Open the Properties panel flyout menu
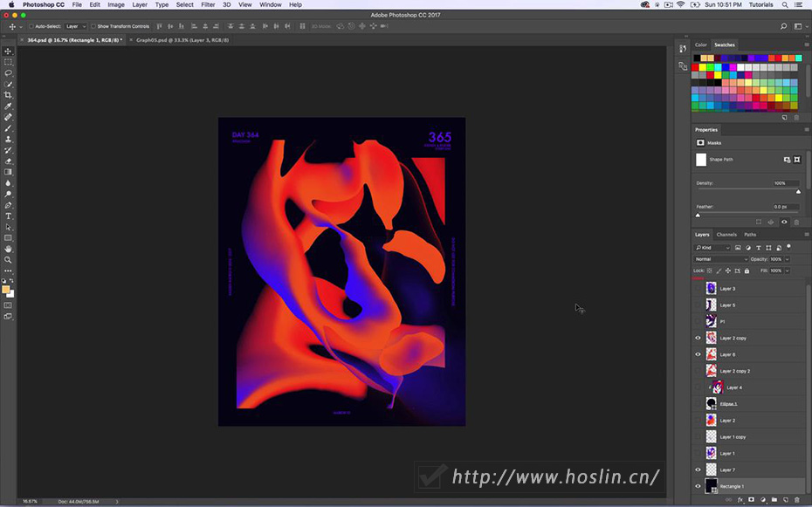This screenshot has height=507, width=812. pos(806,130)
